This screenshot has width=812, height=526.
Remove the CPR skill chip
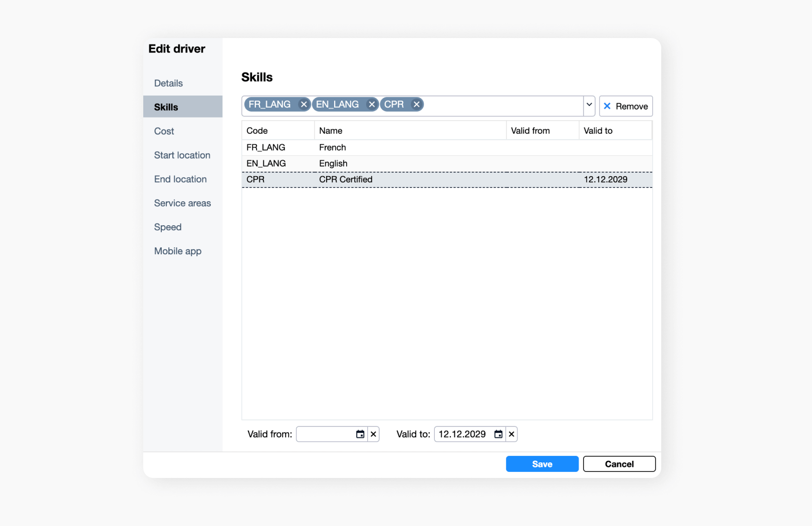coord(417,104)
